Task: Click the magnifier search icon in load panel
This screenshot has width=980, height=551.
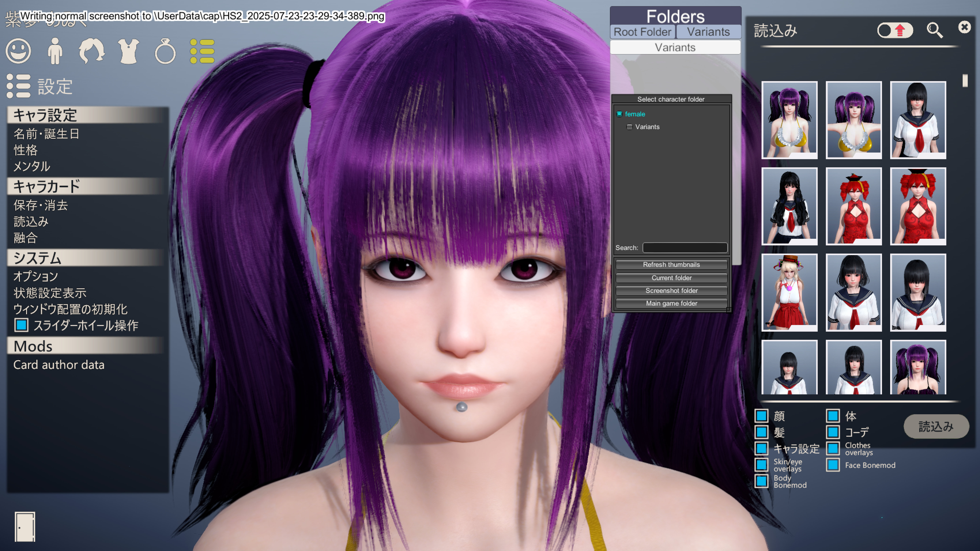Action: 934,30
